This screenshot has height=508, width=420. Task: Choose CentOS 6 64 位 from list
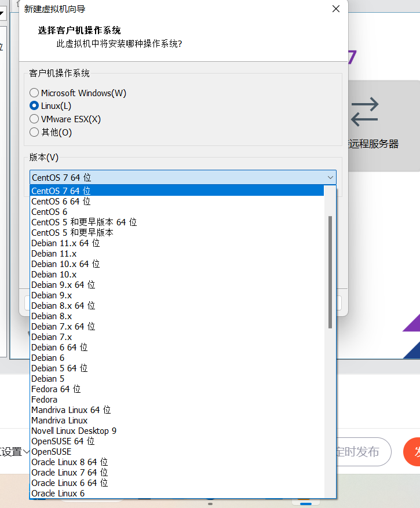pyautogui.click(x=177, y=201)
